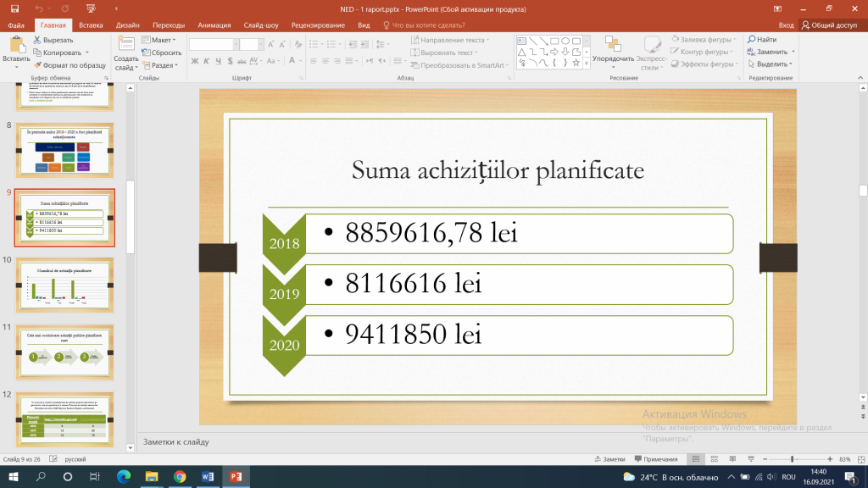Screen dimensions: 868x488
Task: Select the oval shape in shapes gallery
Action: coord(565,41)
